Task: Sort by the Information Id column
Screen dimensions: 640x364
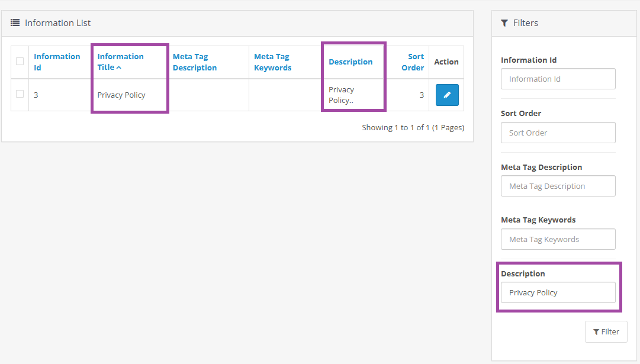Action: 57,62
